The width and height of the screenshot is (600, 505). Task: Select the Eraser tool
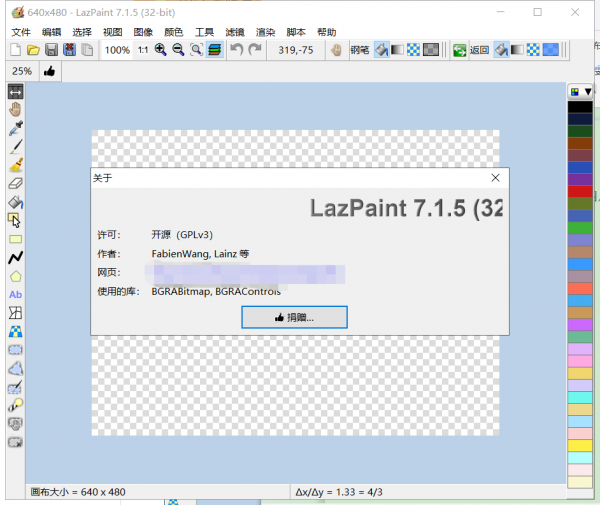[x=15, y=183]
